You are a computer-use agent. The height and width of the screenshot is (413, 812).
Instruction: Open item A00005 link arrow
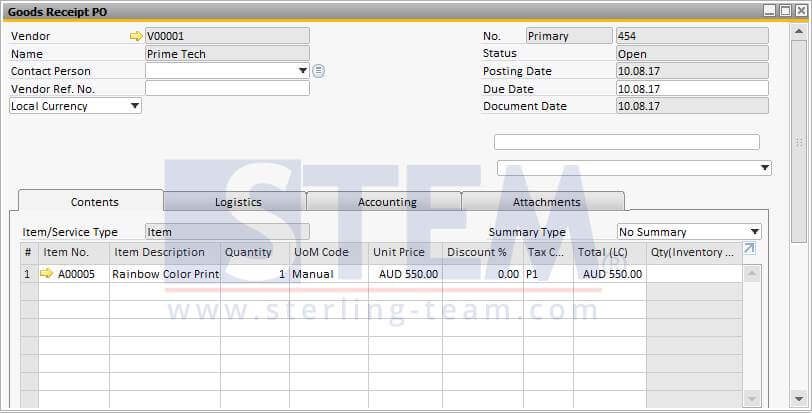tap(47, 273)
